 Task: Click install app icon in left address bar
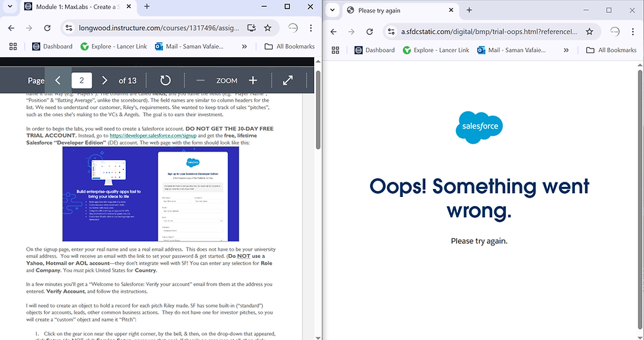coord(251,28)
